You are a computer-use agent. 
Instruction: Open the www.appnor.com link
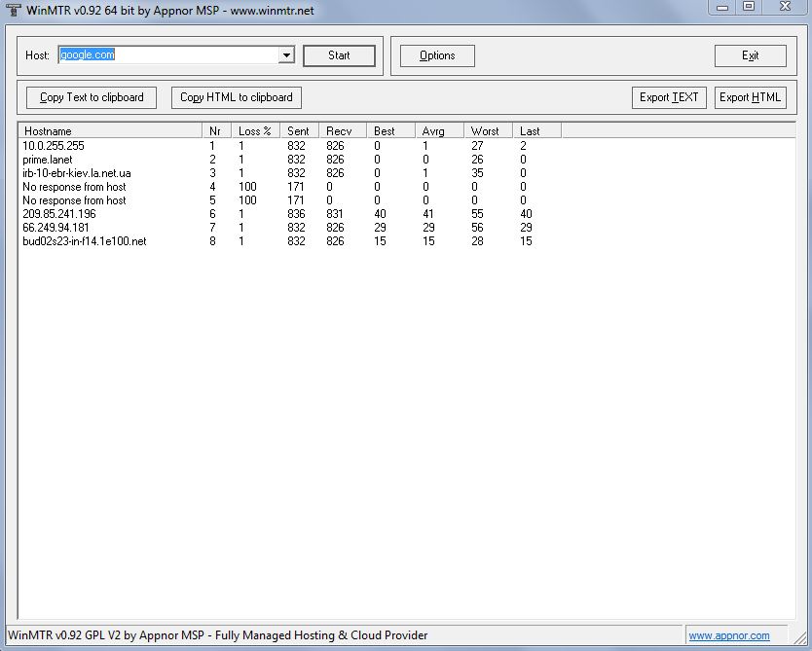point(728,635)
